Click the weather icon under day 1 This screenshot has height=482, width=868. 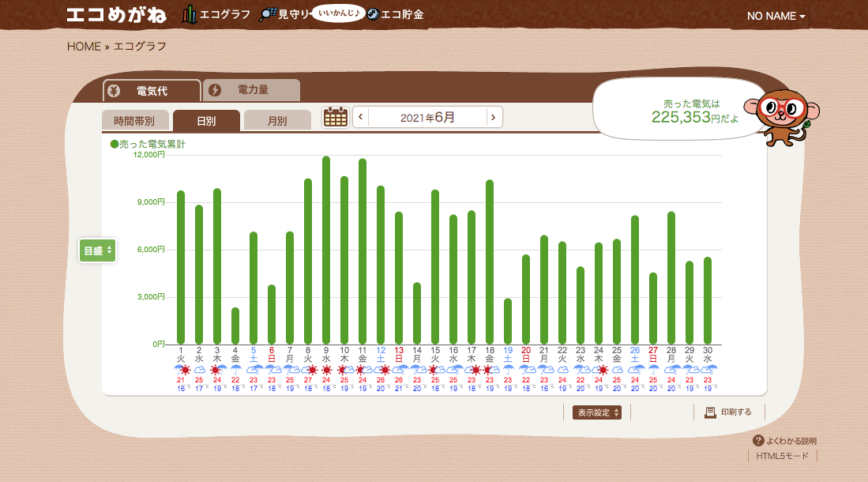tap(181, 370)
